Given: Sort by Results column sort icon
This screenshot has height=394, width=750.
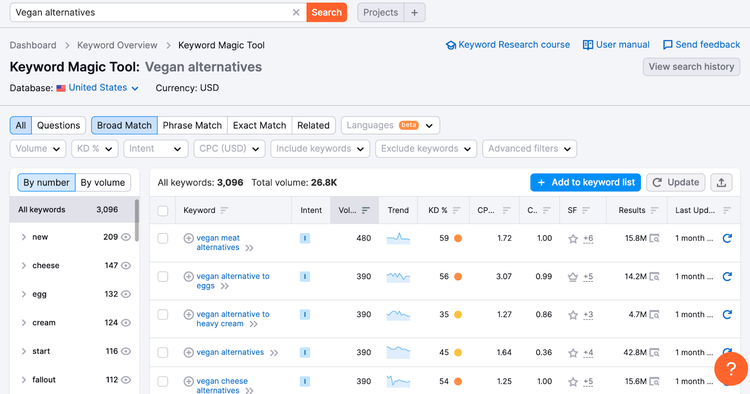Looking at the screenshot, I should pos(654,210).
